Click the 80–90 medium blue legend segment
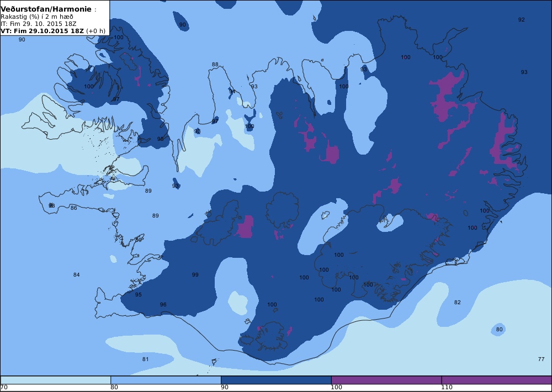The height and width of the screenshot is (392, 552). click(x=166, y=380)
